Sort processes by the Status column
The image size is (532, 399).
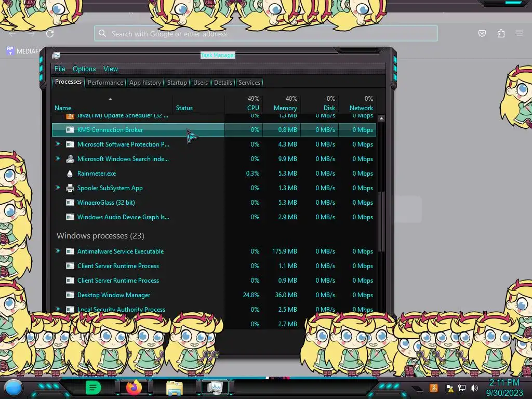click(184, 108)
